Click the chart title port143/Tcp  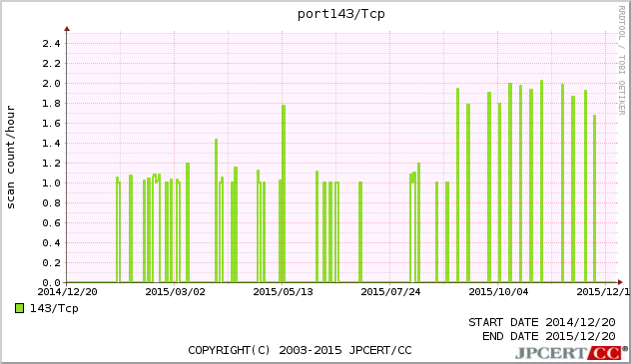(341, 14)
